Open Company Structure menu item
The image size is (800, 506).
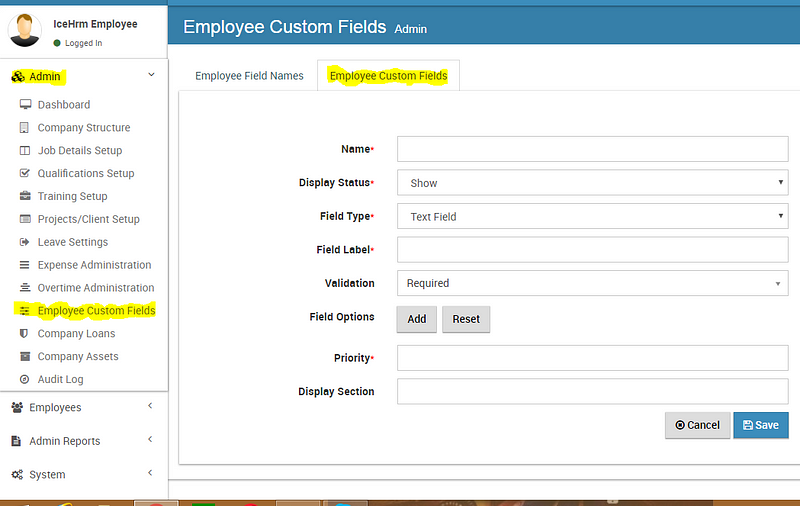[x=84, y=128]
